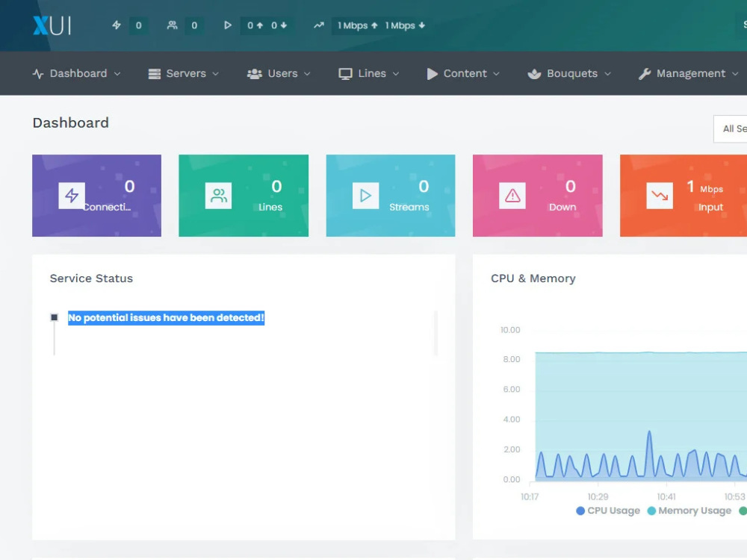Open the All Servers selector
747x560 pixels.
tap(734, 128)
